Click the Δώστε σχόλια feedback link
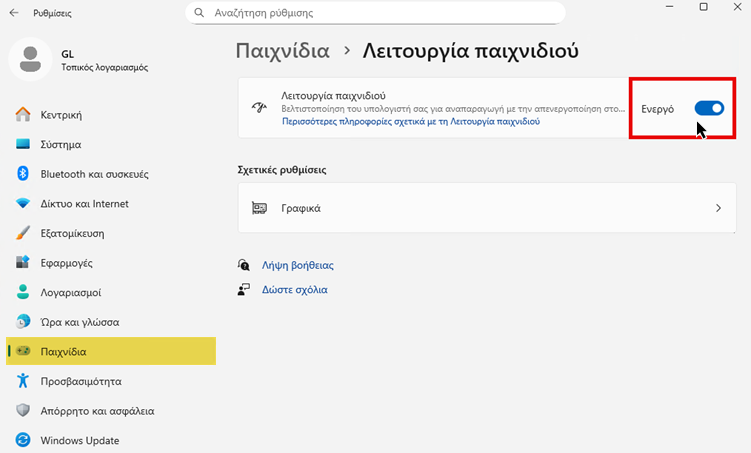751x453 pixels. coord(294,290)
